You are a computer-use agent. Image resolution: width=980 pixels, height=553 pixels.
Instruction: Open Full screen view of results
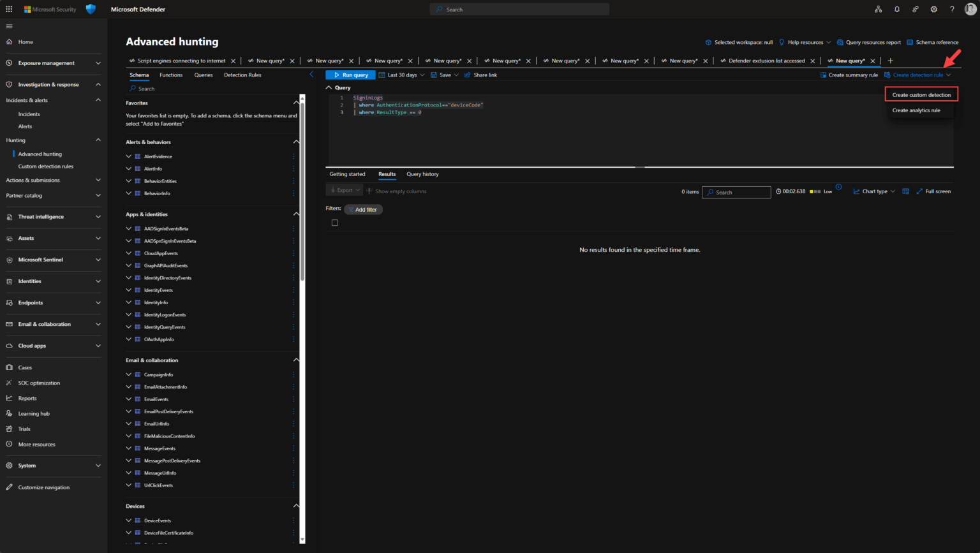[933, 191]
